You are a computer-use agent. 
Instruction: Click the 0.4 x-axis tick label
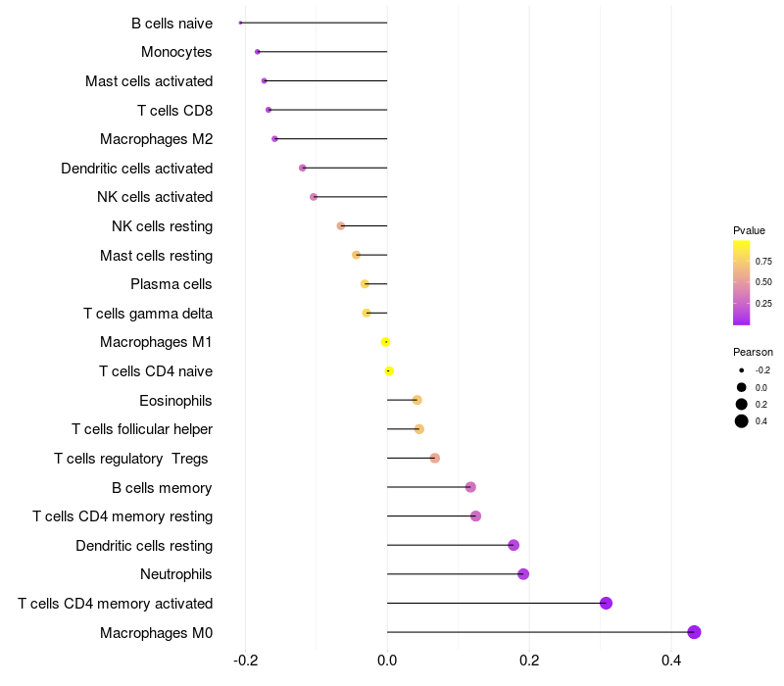tap(671, 661)
